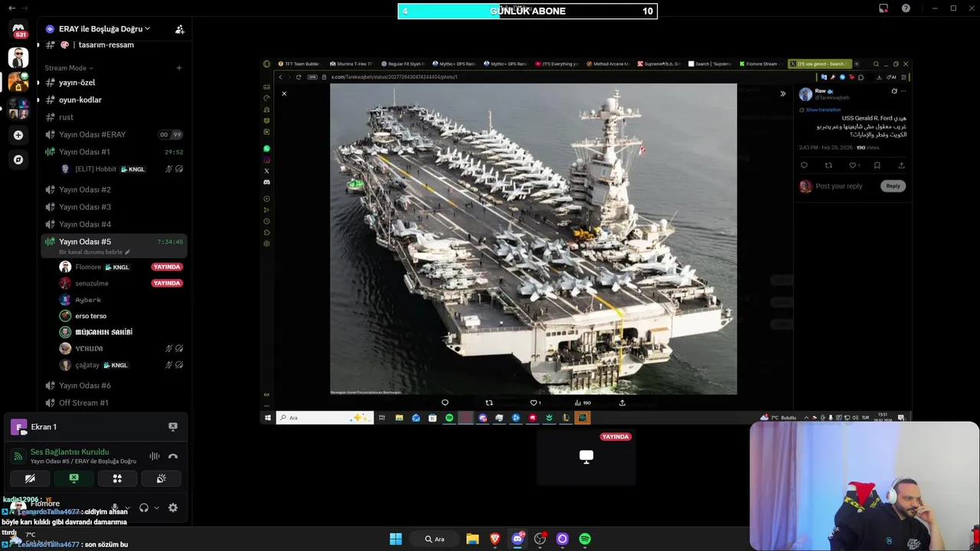Join Yayın Odası #2 voice channel
The width and height of the screenshot is (980, 551).
coord(114,190)
